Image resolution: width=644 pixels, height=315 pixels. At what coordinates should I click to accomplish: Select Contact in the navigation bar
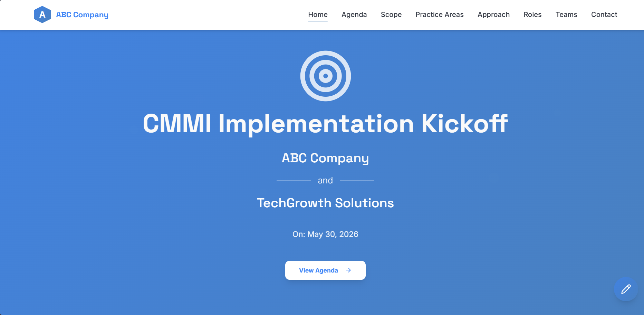click(604, 15)
